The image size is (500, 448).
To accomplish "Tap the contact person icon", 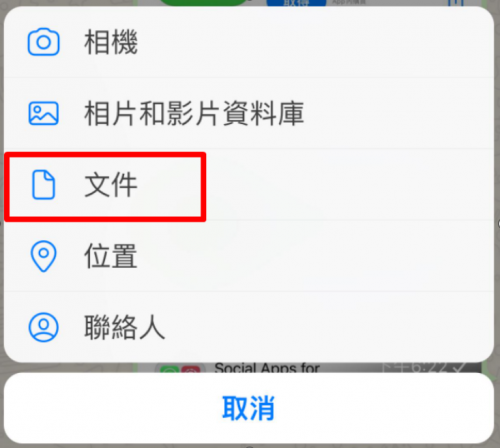I will coord(44,327).
